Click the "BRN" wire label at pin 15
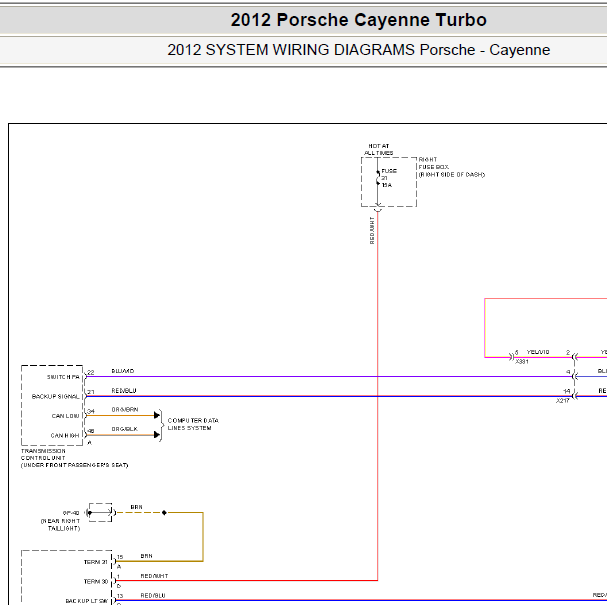Screen dimensions: 607x605 [x=146, y=556]
